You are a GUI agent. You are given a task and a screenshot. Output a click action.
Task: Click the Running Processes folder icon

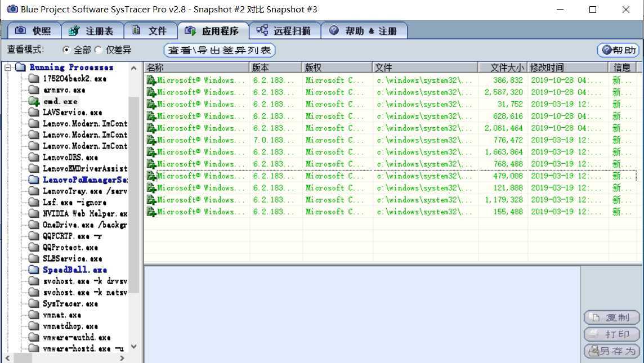click(20, 68)
